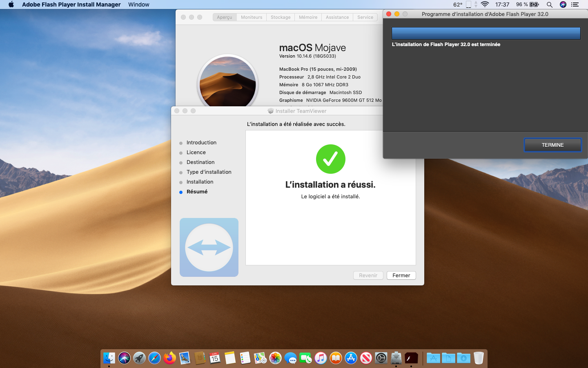Launch Firefox from the Dock
This screenshot has width=588, height=368.
169,358
